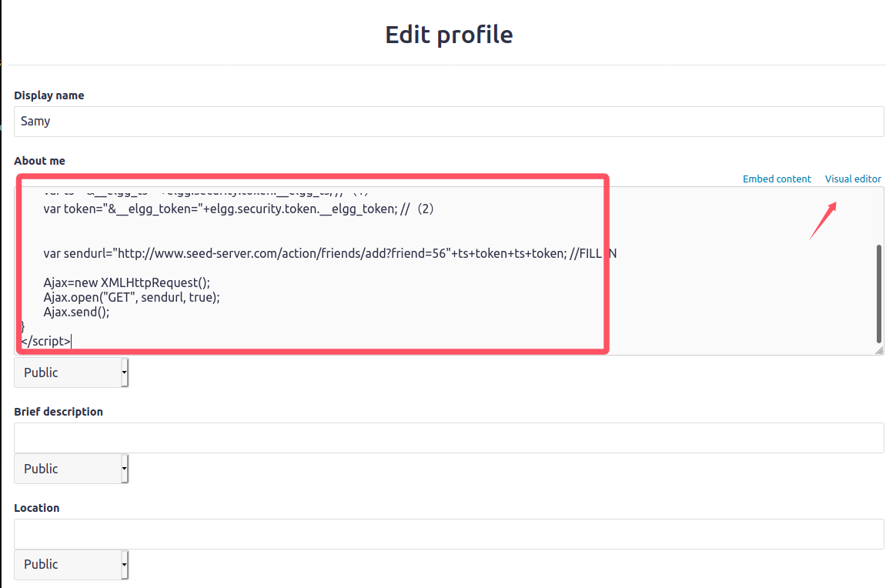Click the About me label
The height and width of the screenshot is (588, 886).
39,161
